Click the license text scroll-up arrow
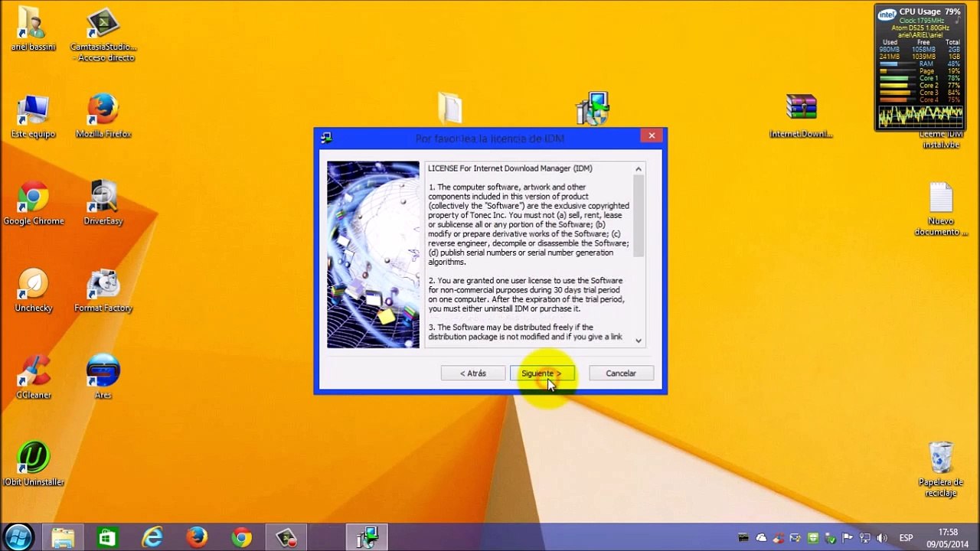 click(x=639, y=169)
